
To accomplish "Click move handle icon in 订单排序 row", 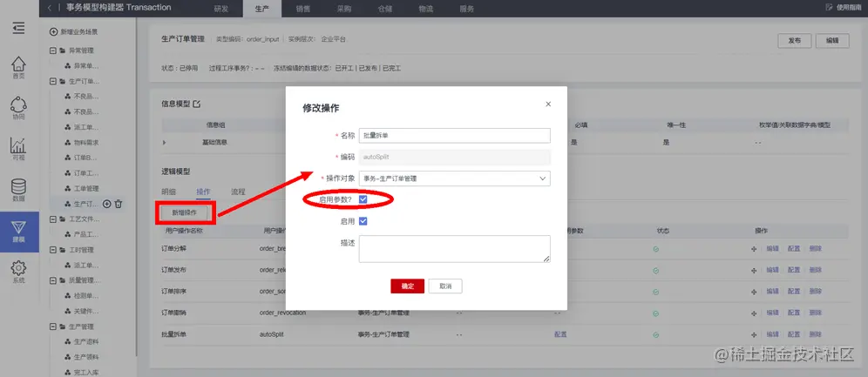I will (x=754, y=292).
